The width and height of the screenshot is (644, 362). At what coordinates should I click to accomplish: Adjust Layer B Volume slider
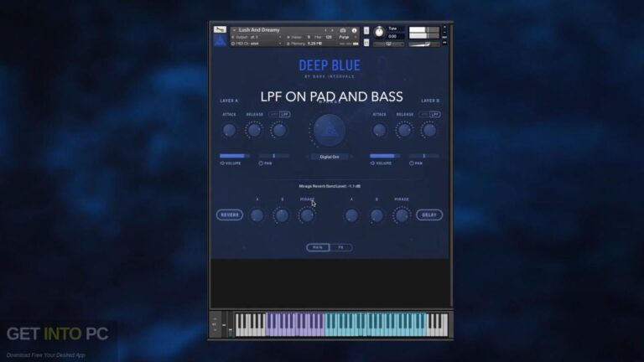tap(385, 156)
